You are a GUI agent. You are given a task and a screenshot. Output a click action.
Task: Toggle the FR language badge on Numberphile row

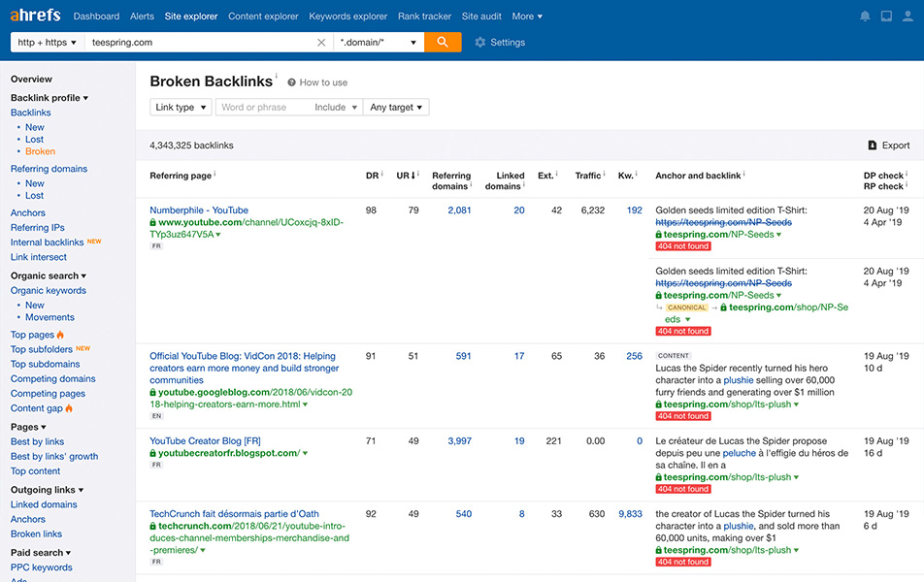[x=156, y=246]
